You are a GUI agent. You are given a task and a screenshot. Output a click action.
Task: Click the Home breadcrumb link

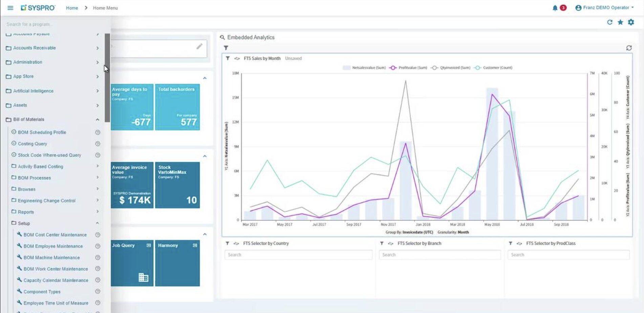(x=72, y=8)
